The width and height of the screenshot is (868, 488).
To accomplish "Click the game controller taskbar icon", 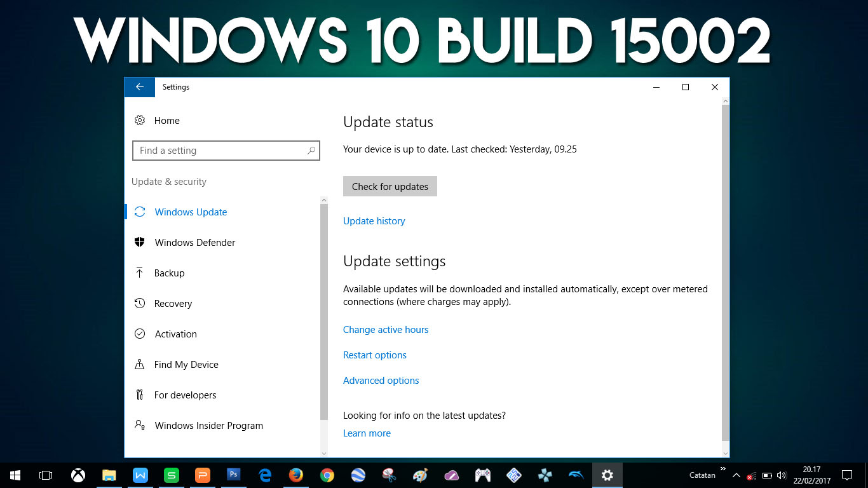I will (483, 475).
